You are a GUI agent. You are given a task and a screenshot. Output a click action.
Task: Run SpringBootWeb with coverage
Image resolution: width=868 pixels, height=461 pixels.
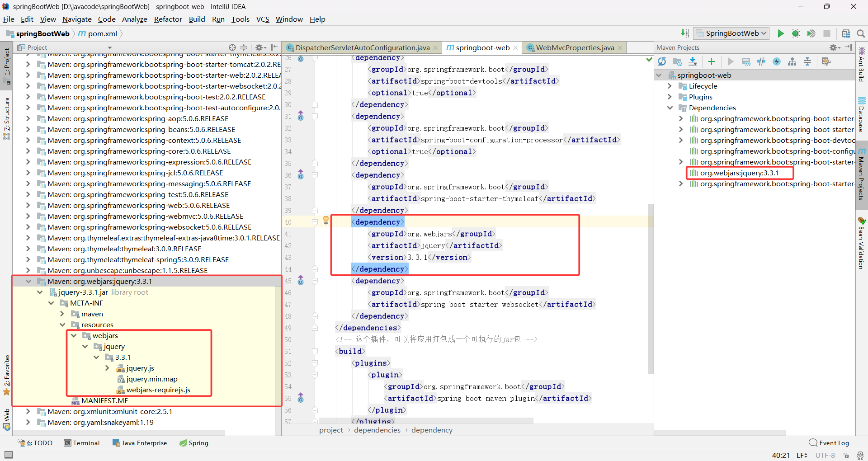811,33
